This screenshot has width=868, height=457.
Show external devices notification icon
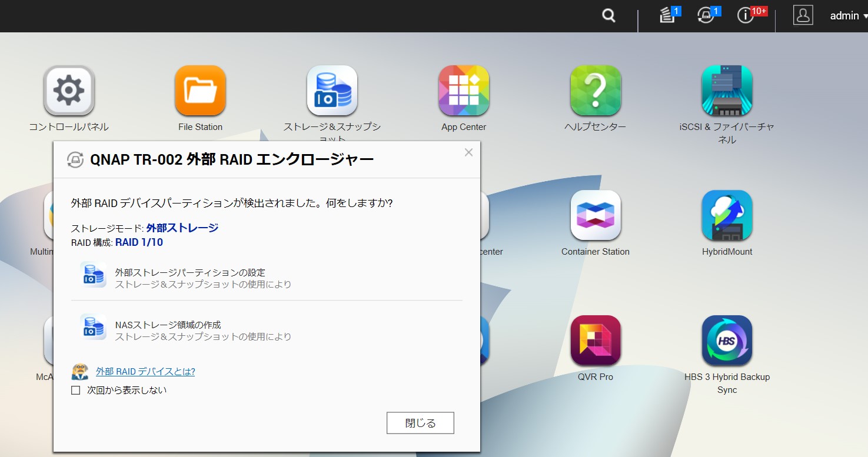[x=706, y=16]
